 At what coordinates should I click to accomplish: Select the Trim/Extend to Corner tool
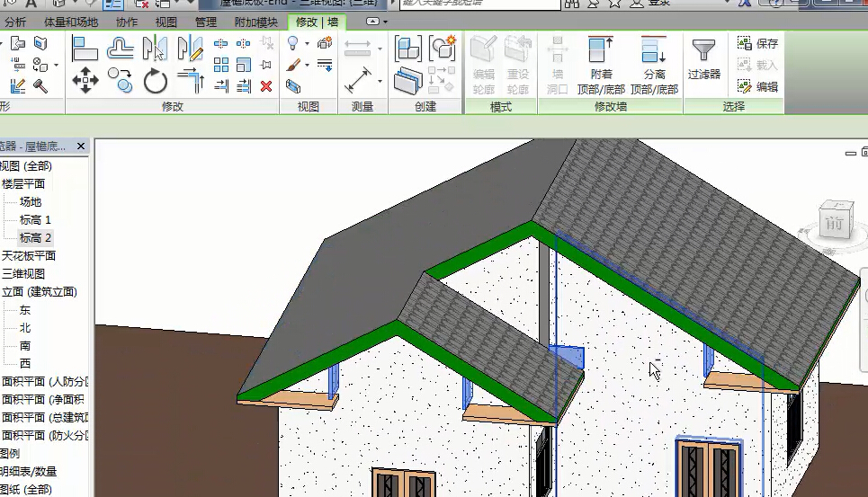tap(191, 82)
